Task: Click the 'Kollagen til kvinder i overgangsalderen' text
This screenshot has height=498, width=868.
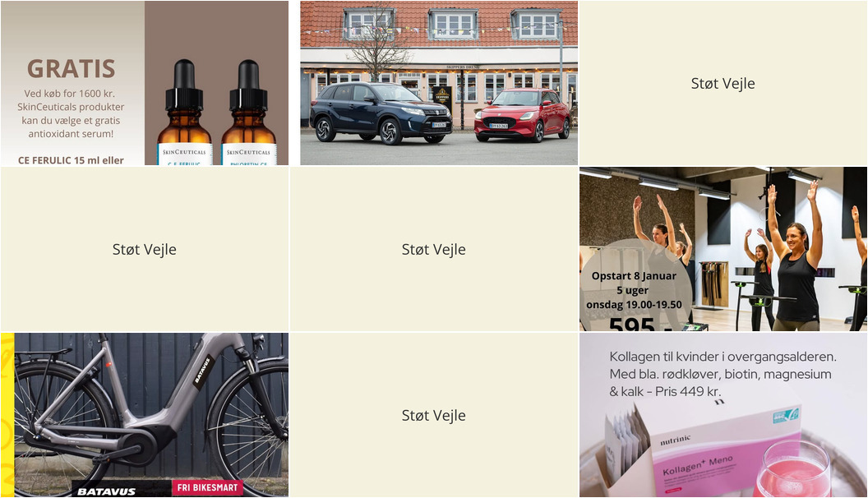Action: click(x=723, y=357)
